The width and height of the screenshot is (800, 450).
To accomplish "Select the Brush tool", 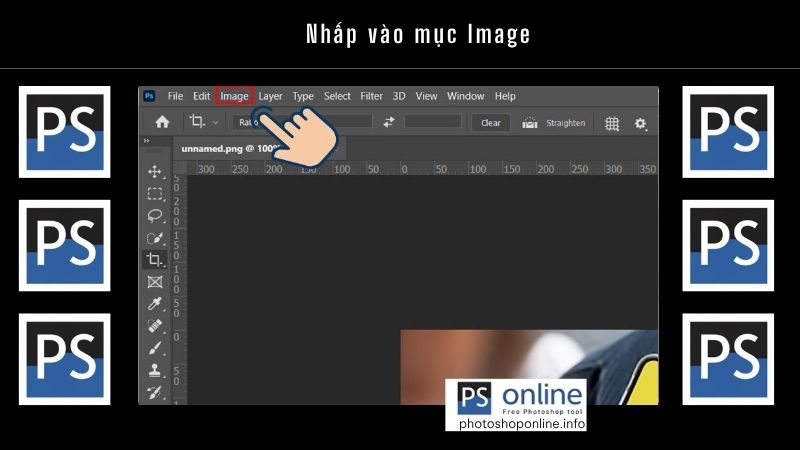I will (x=155, y=348).
